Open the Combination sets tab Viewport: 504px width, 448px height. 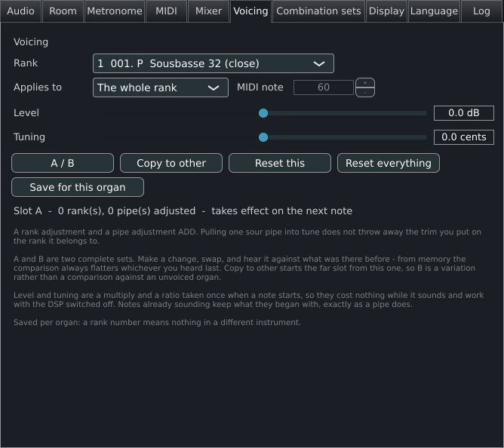318,11
